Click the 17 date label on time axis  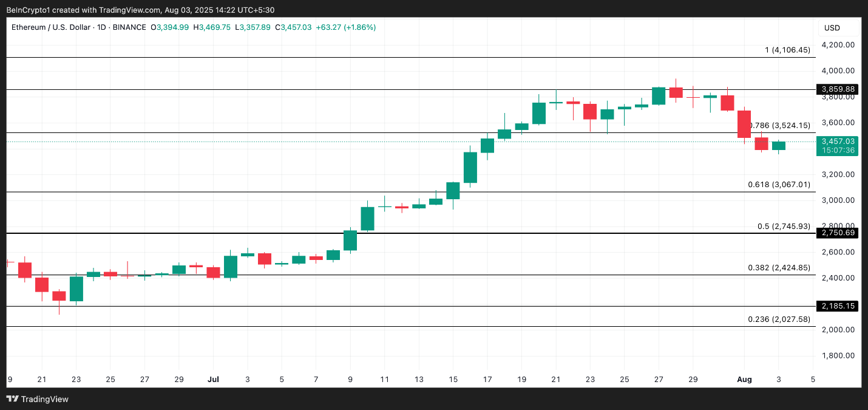pos(487,380)
